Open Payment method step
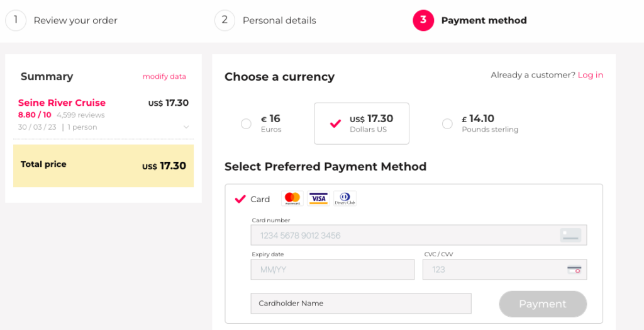 click(x=484, y=21)
